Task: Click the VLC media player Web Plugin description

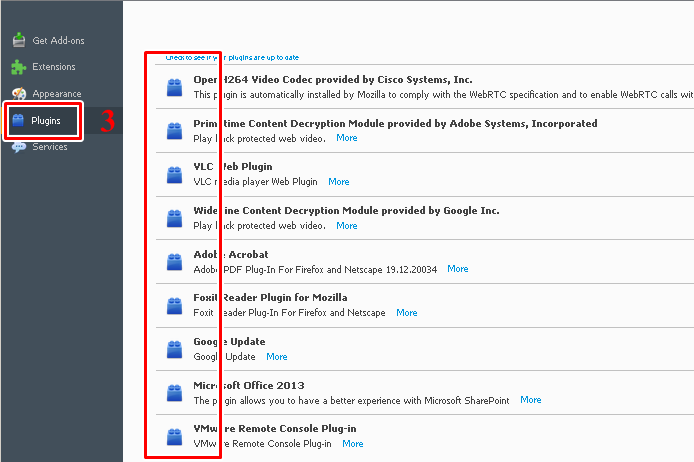Action: (x=255, y=182)
